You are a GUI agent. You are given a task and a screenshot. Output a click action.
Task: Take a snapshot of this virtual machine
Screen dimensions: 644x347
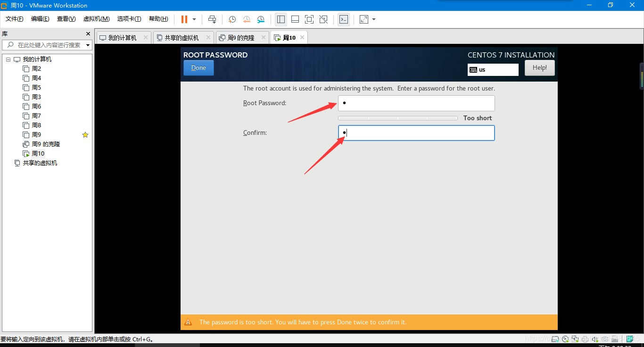(232, 19)
